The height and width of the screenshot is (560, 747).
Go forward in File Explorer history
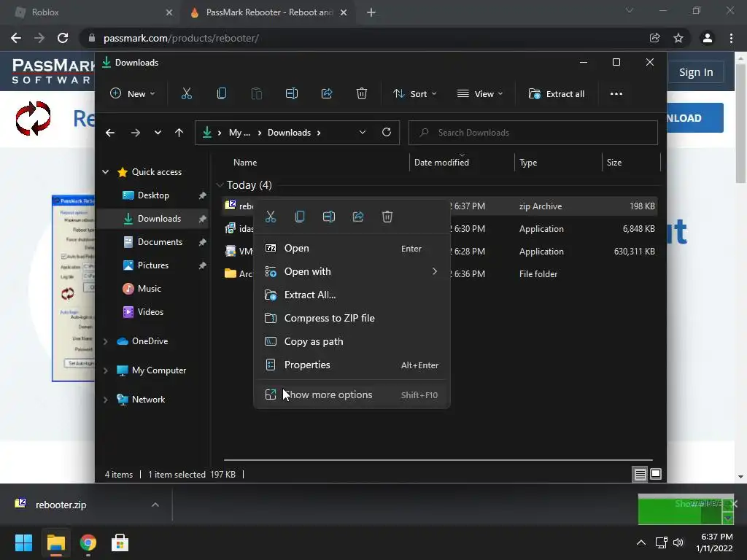(135, 133)
